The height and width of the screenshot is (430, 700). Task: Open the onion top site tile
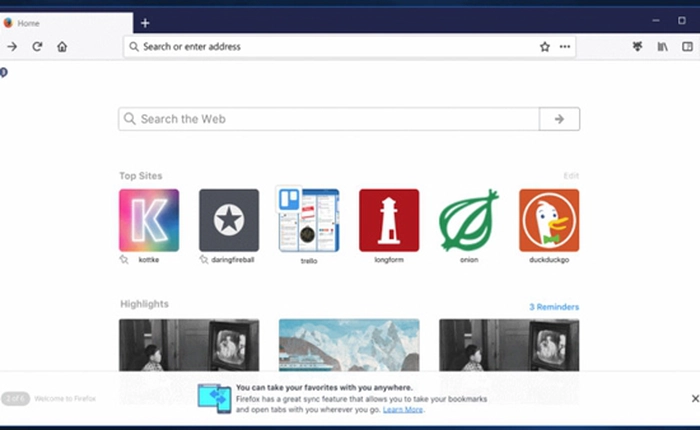[x=469, y=220]
